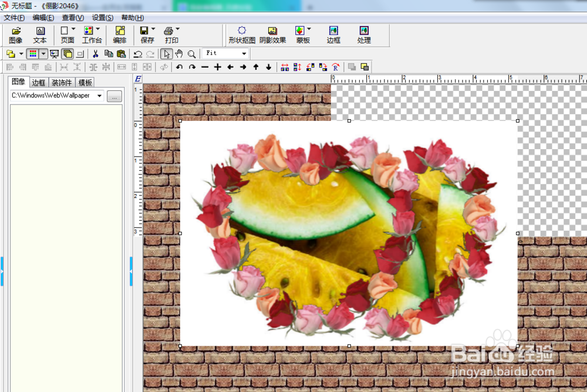The height and width of the screenshot is (392, 587).
Task: Open the 编排 layout tool
Action: click(x=120, y=35)
